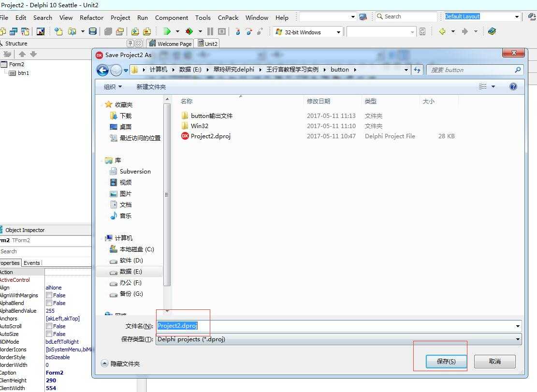
Task: Click the Structure move-up arrow icon
Action: pyautogui.click(x=22, y=54)
